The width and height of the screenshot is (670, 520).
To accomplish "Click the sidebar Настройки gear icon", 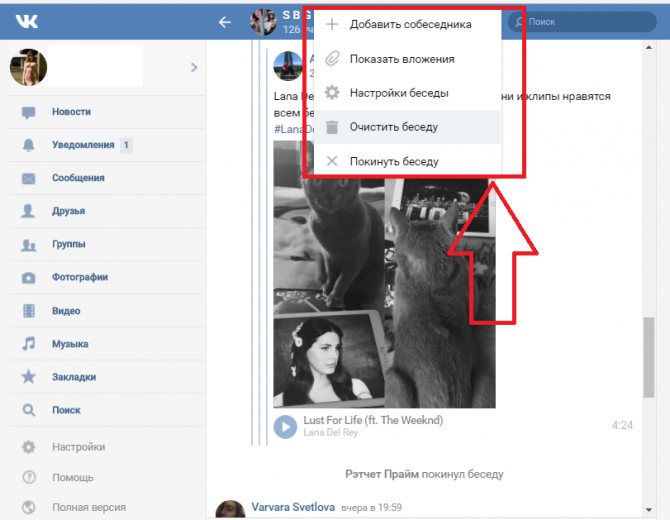I will click(29, 447).
